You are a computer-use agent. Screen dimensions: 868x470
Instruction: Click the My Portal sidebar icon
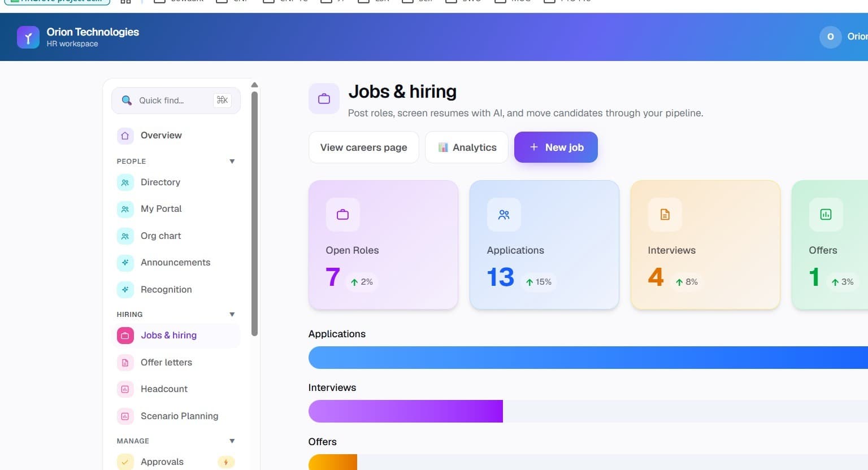[x=125, y=209]
